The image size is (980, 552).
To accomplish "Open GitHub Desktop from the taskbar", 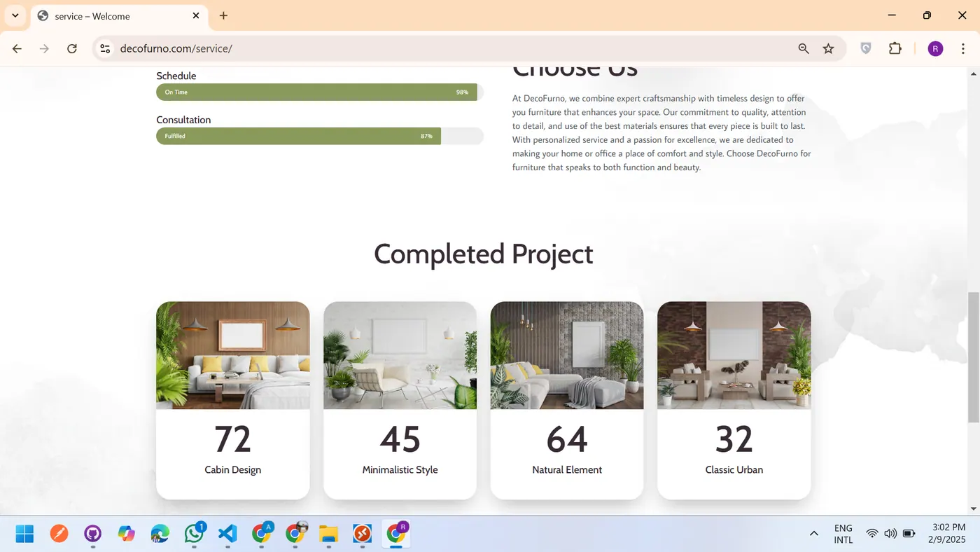I will (x=92, y=534).
